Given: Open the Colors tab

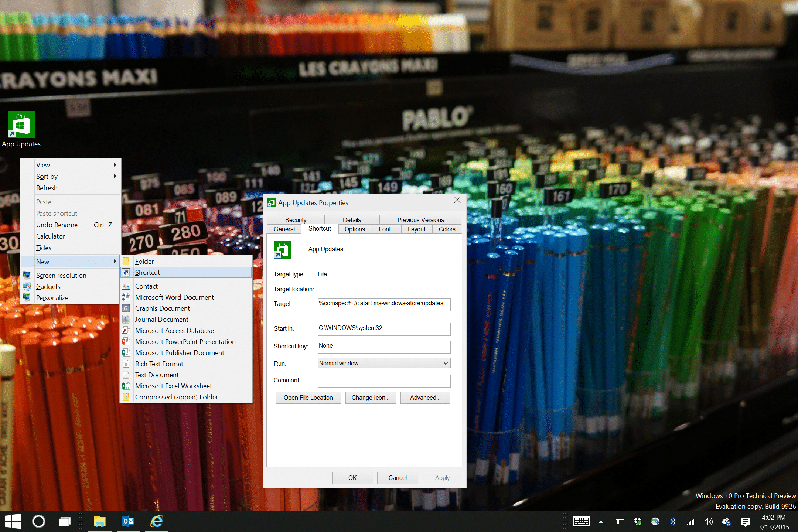Looking at the screenshot, I should tap(447, 229).
